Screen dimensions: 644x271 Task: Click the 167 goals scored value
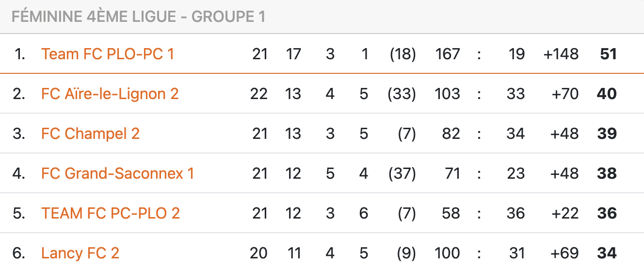coord(448,54)
